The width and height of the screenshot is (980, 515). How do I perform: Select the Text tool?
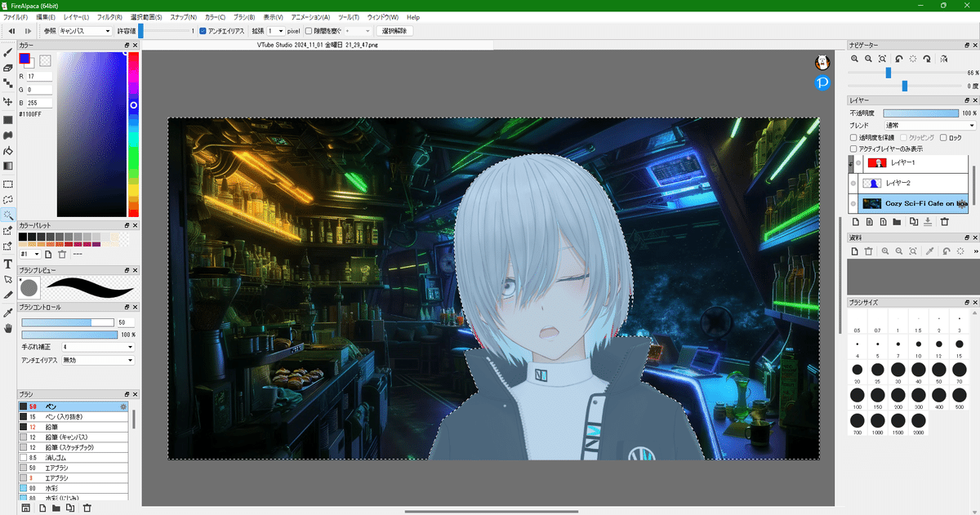tap(8, 264)
